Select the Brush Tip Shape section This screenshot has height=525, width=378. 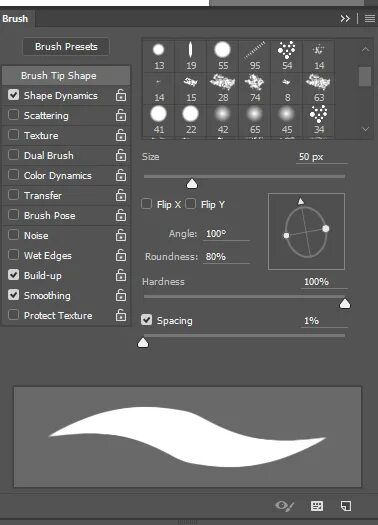click(66, 76)
